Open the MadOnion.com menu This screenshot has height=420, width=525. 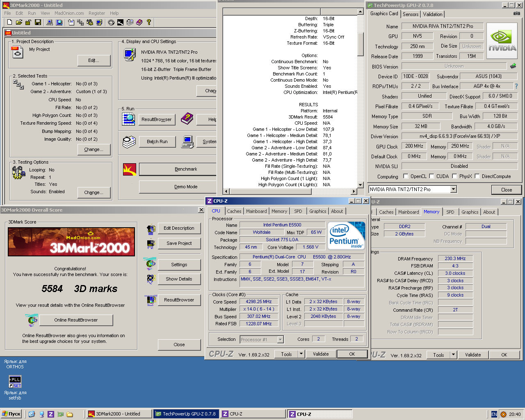coord(69,13)
